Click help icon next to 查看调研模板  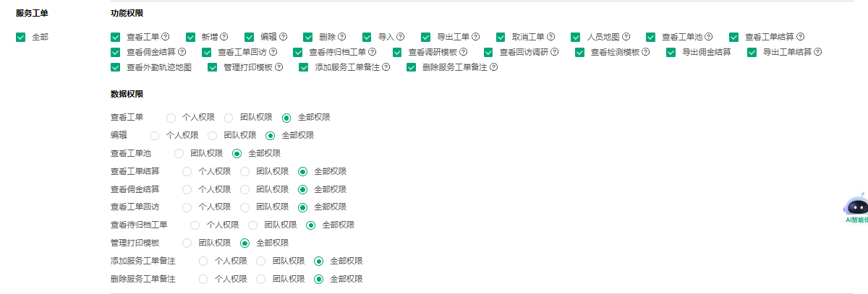click(x=463, y=52)
